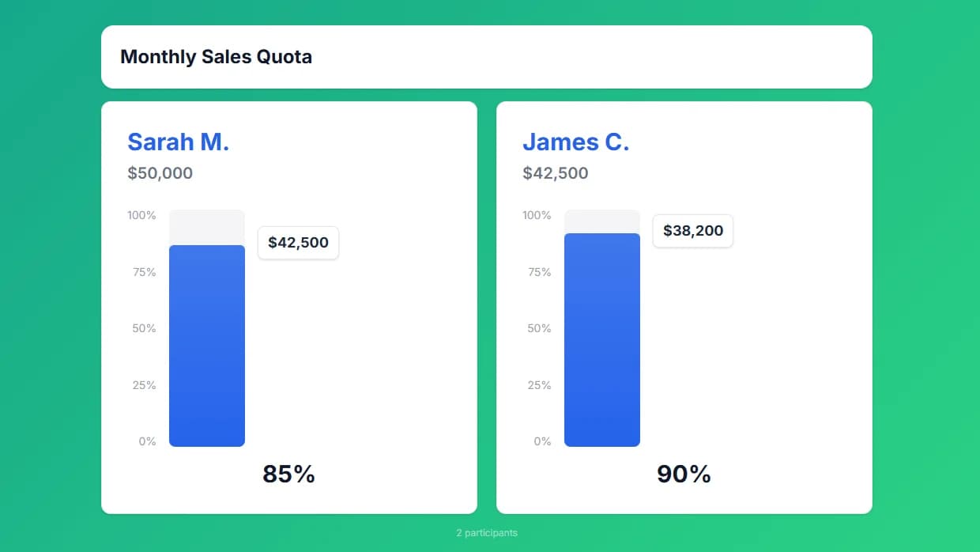980x552 pixels.
Task: Click James's $42,500 quota amount
Action: (555, 173)
